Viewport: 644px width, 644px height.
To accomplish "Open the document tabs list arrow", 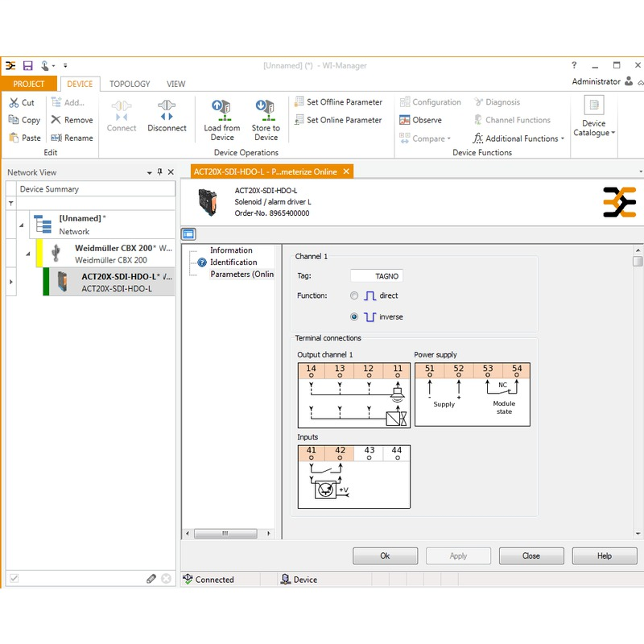I will coord(640,171).
